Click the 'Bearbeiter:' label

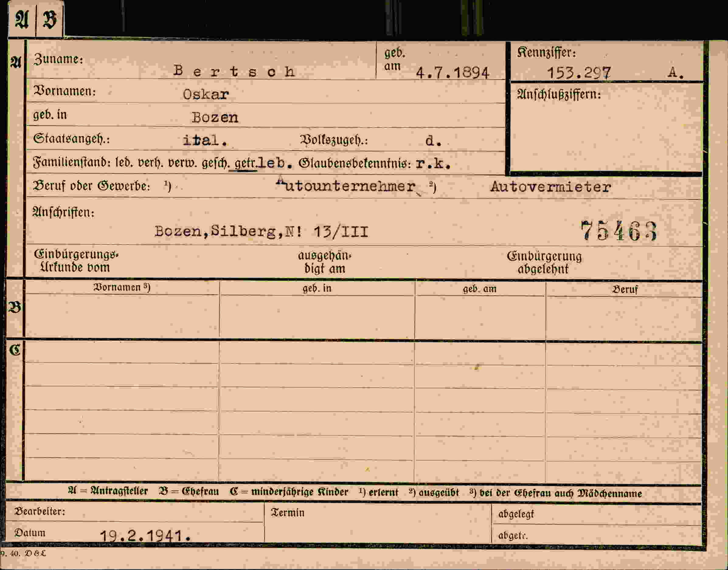[40, 511]
